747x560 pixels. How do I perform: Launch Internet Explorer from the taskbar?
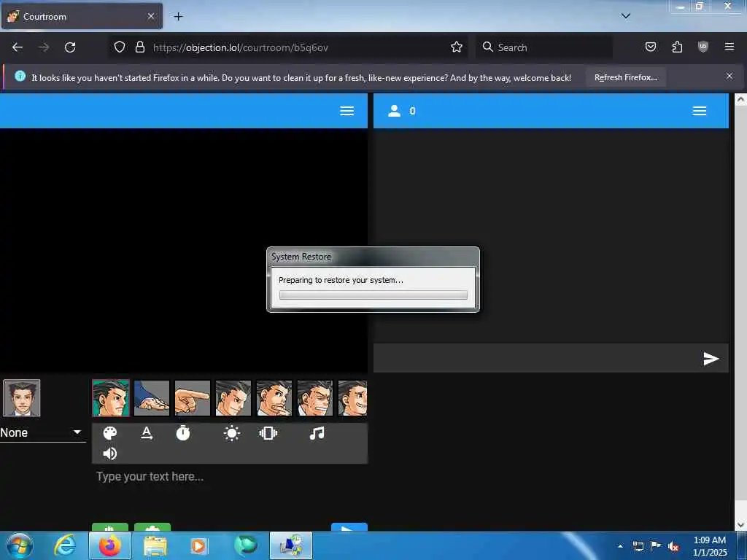65,545
